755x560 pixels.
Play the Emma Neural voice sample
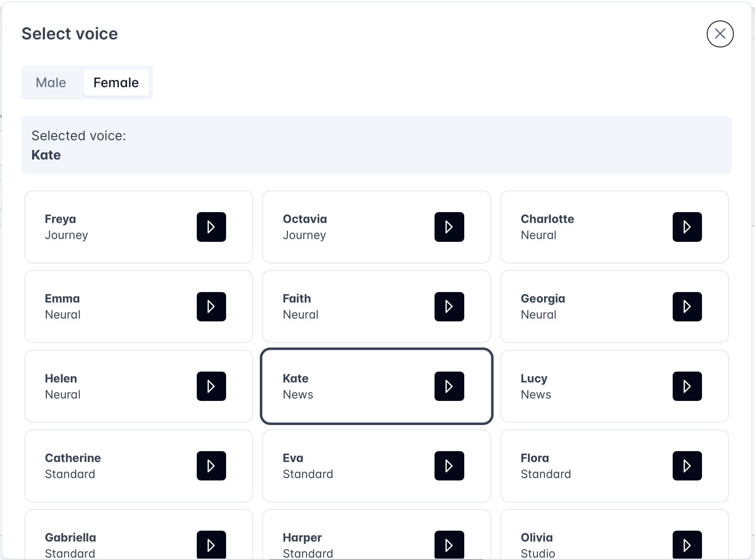[211, 307]
